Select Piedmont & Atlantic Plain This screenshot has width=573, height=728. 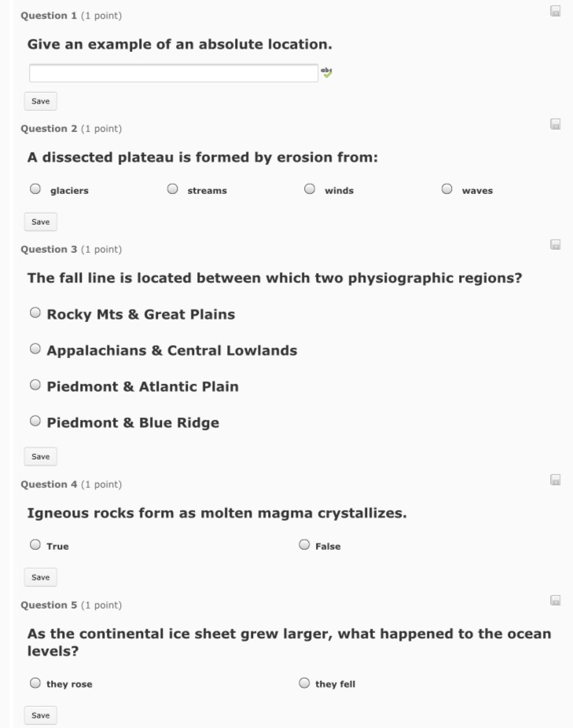click(x=35, y=385)
